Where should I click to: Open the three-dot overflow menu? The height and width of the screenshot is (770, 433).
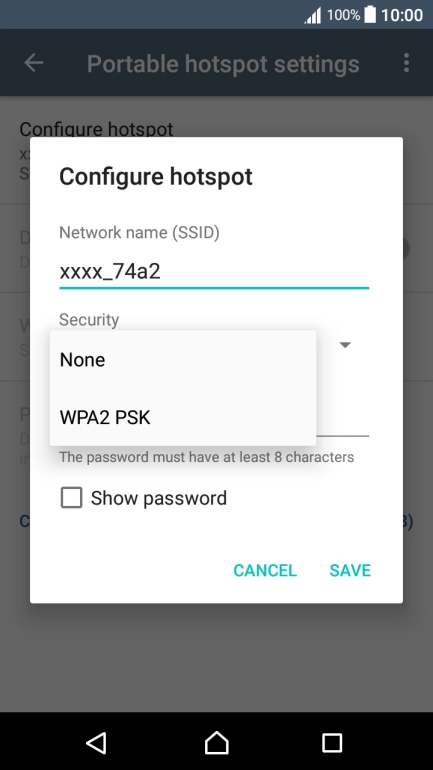pyautogui.click(x=406, y=63)
